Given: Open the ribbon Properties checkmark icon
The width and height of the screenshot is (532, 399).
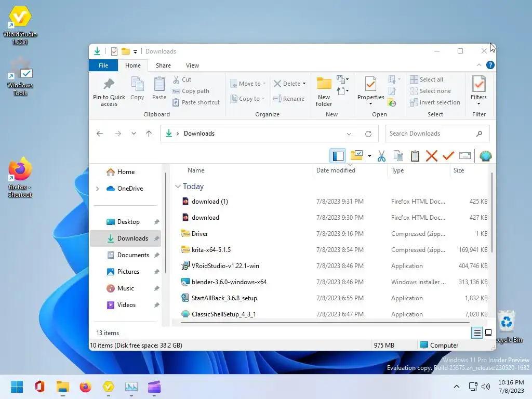Looking at the screenshot, I should point(370,84).
